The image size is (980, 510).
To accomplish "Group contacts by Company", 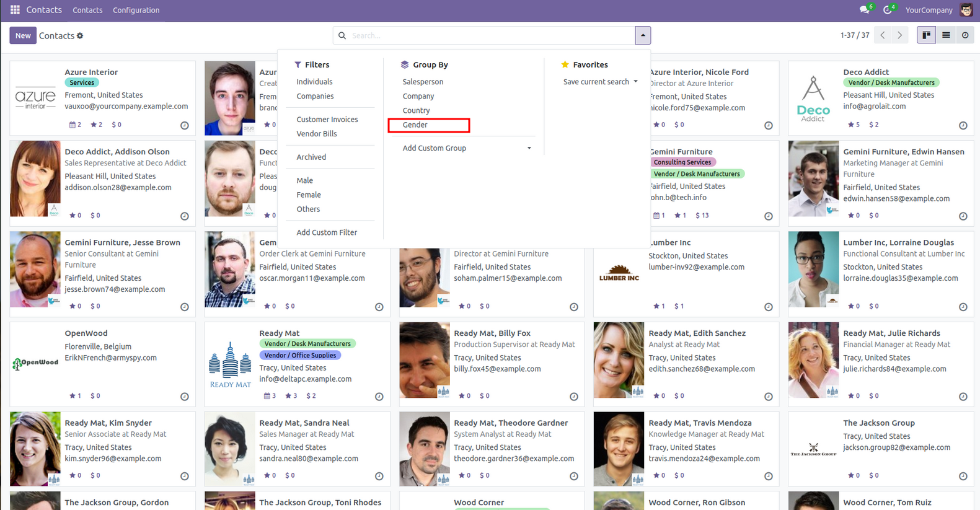I will pyautogui.click(x=418, y=96).
